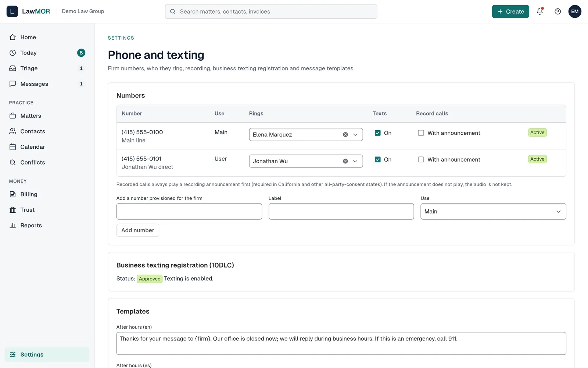Screen dimensions: 588x368
Task: Click the Matters briefcase icon
Action: (x=13, y=116)
